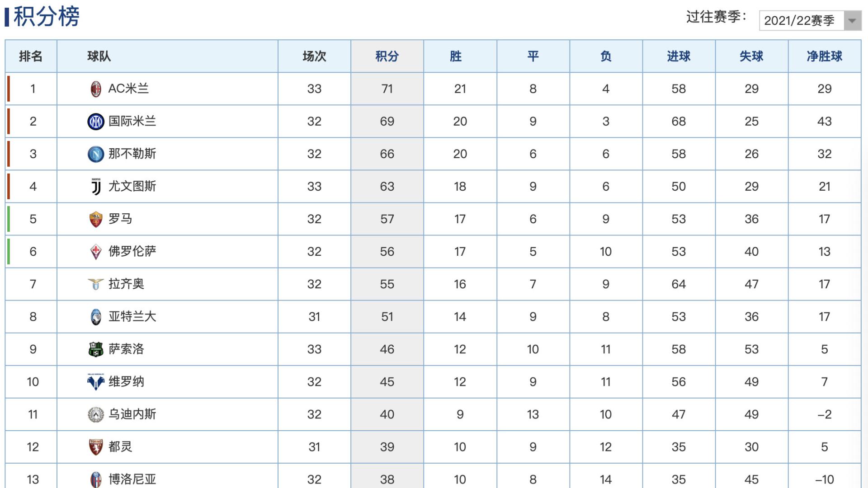Click the 都灵 club crest icon
The height and width of the screenshot is (488, 868).
tap(96, 447)
